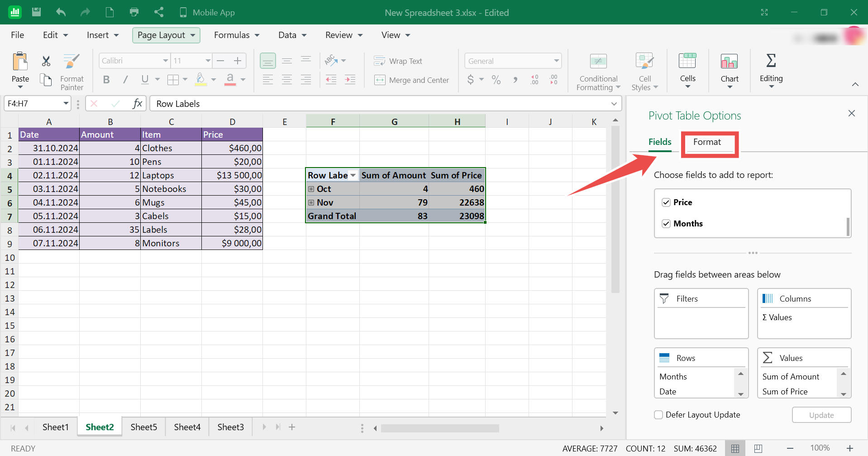The image size is (868, 456).
Task: Click the Redo arrow icon
Action: tap(85, 12)
